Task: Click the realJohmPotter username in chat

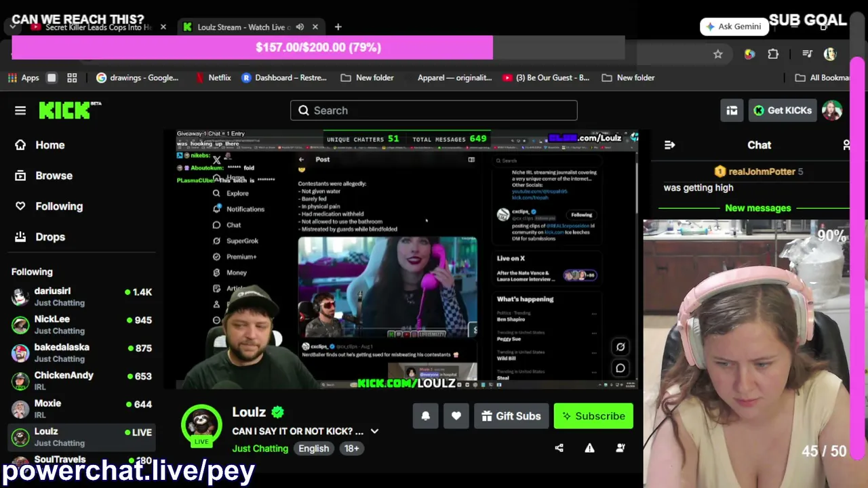Action: pyautogui.click(x=762, y=171)
